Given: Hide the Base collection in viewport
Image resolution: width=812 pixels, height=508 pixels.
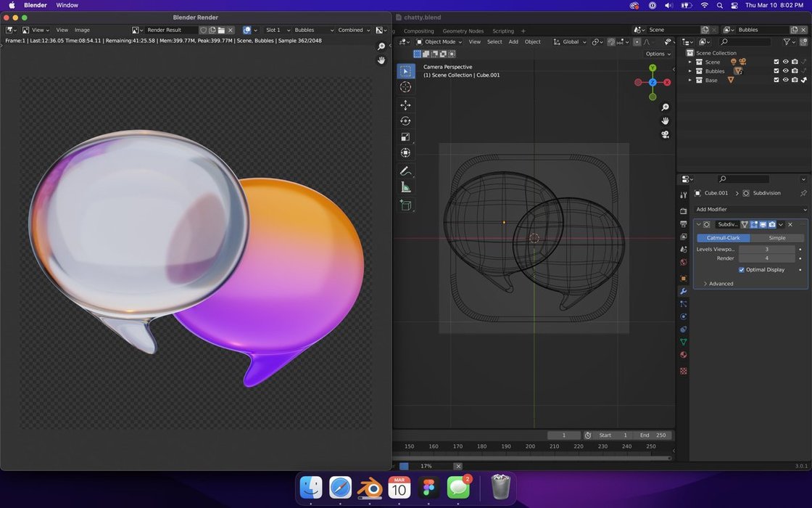Looking at the screenshot, I should click(786, 81).
